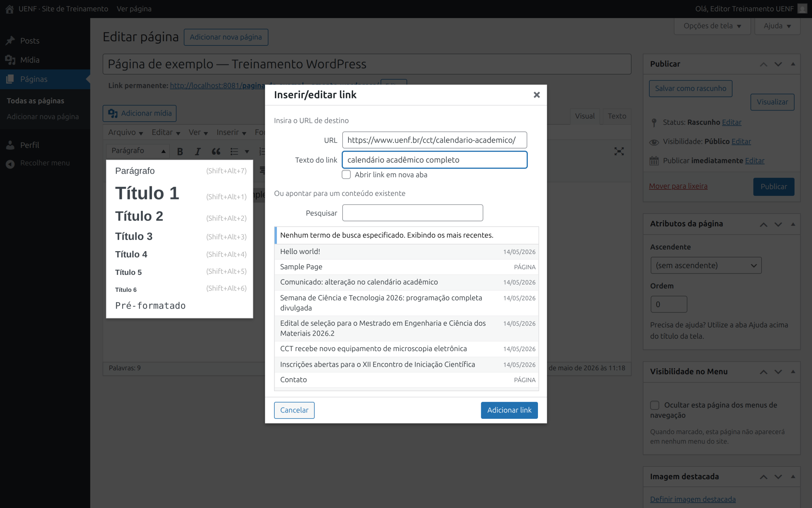This screenshot has width=812, height=508.
Task: Click the Texto do link field
Action: [x=435, y=160]
